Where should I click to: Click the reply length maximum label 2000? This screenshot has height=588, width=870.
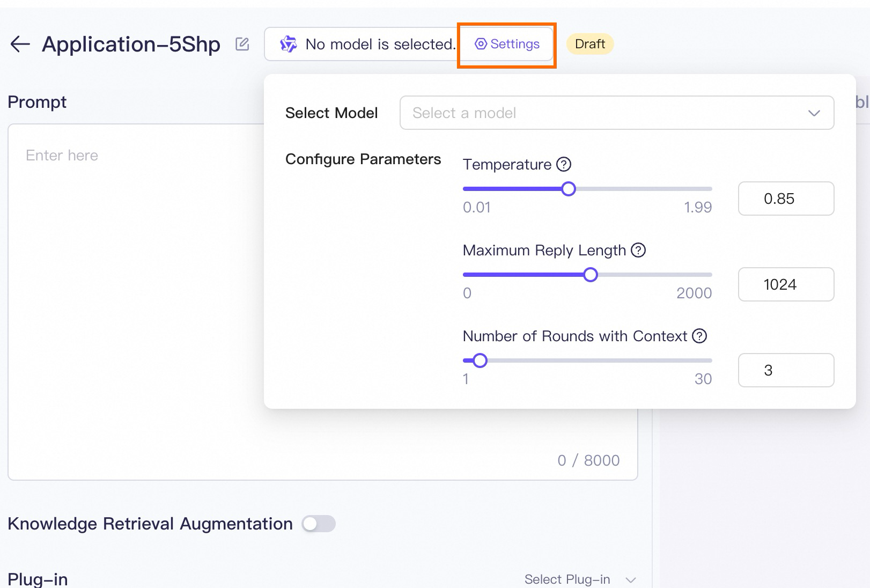(694, 293)
